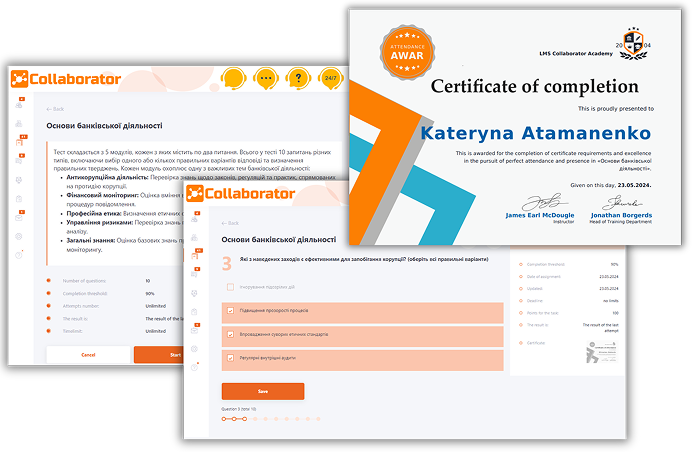The image size is (694, 453).
Task: Open the chat bubble with three dots
Action: click(265, 78)
